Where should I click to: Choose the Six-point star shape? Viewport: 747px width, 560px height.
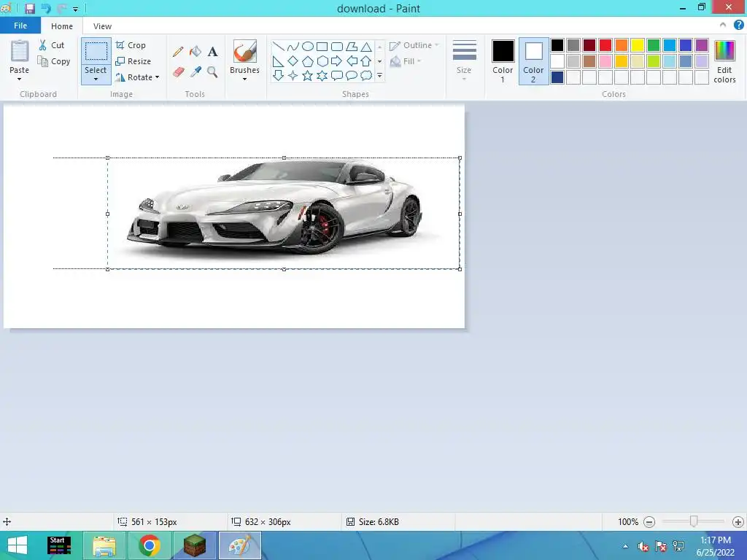pyautogui.click(x=322, y=75)
